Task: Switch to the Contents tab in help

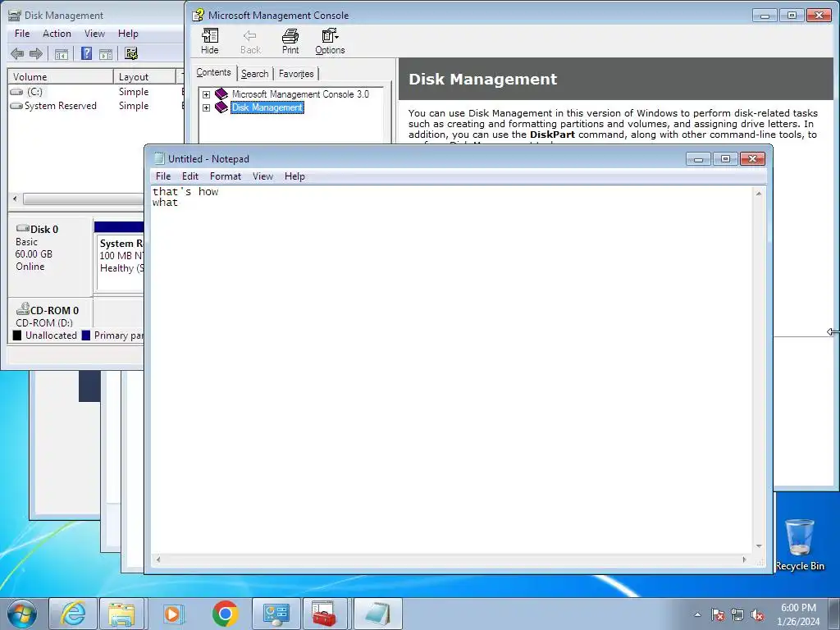Action: point(214,72)
